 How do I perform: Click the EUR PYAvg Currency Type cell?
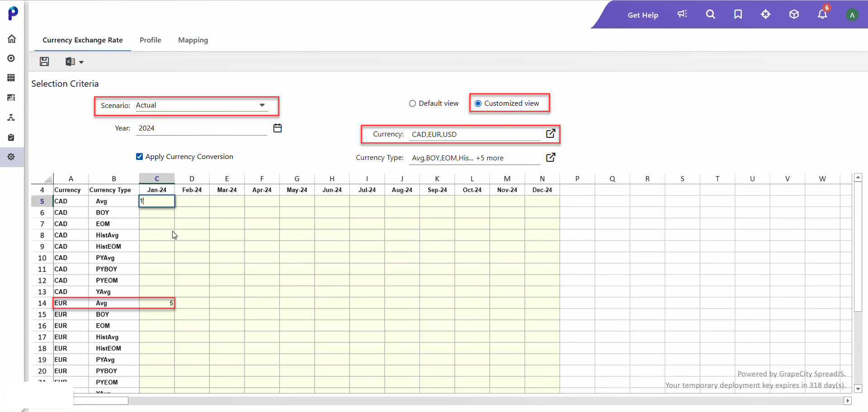point(114,360)
